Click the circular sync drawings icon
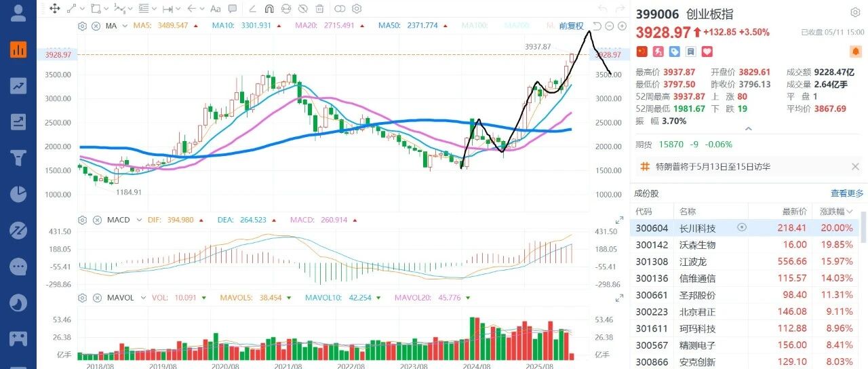Screen dimensions: 868x369 click(286, 9)
